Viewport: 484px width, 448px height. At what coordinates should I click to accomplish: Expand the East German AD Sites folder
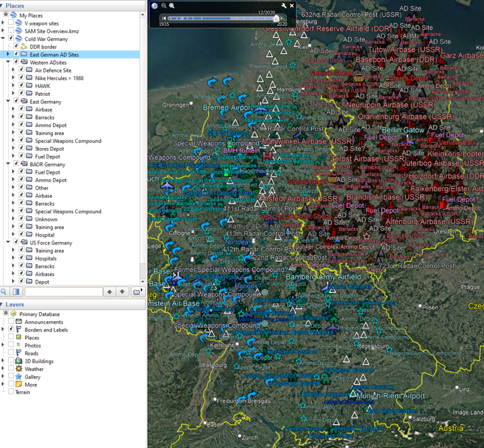[8, 54]
